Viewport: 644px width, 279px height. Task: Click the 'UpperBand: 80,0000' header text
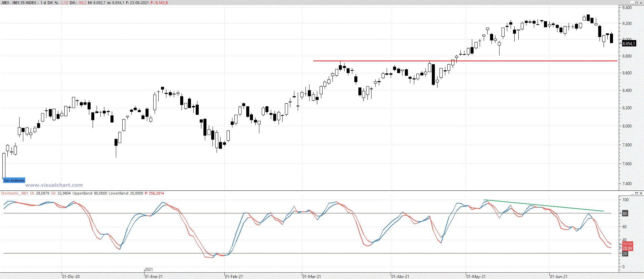point(90,193)
